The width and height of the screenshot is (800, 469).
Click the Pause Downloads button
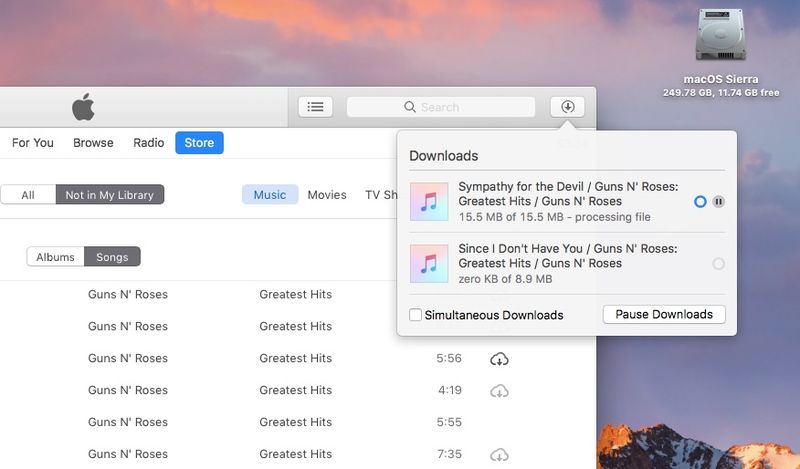pyautogui.click(x=664, y=314)
